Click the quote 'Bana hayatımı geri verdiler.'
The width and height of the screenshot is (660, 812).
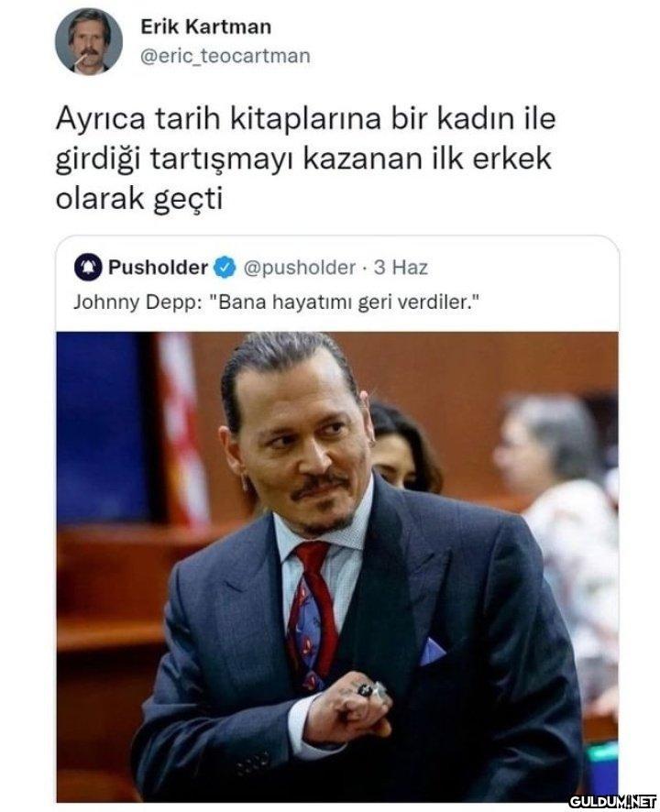click(346, 302)
